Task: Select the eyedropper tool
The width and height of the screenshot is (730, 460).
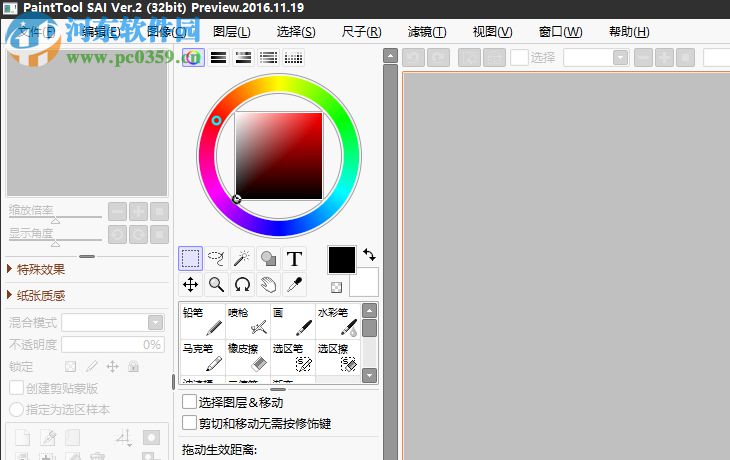Action: [x=294, y=284]
